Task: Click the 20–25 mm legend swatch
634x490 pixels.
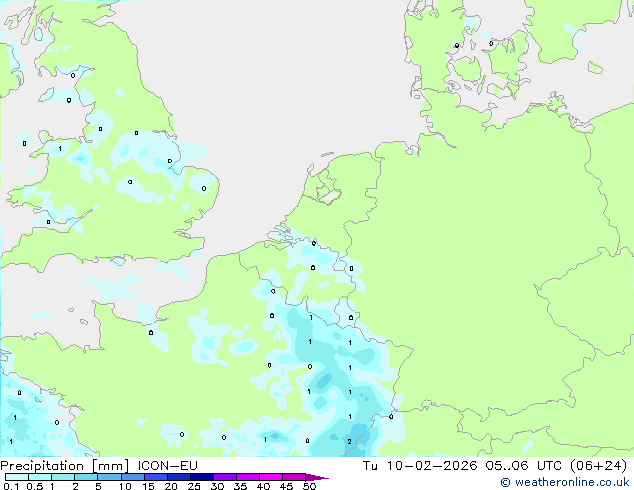Action: coord(178,477)
